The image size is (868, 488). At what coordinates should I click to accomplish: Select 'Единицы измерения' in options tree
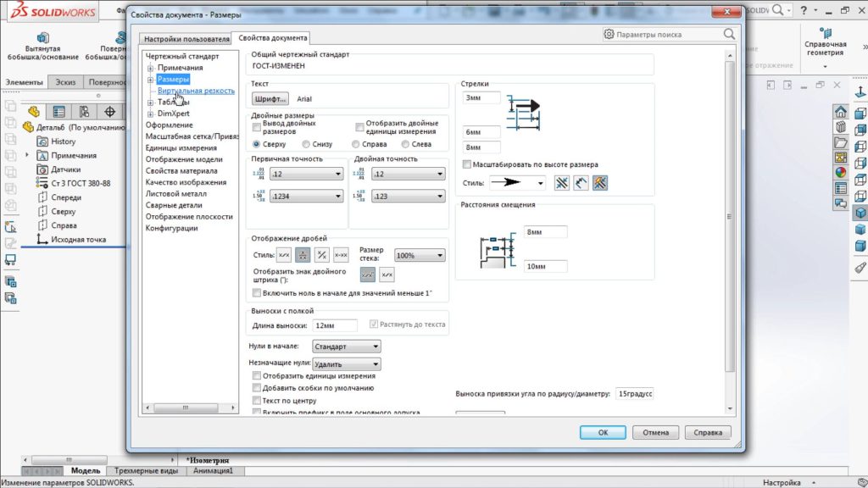(181, 147)
